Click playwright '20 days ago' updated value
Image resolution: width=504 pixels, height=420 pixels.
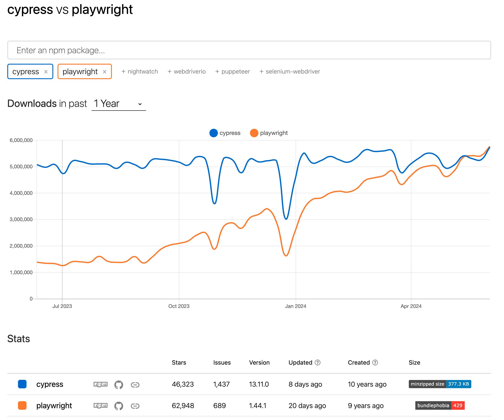307,406
